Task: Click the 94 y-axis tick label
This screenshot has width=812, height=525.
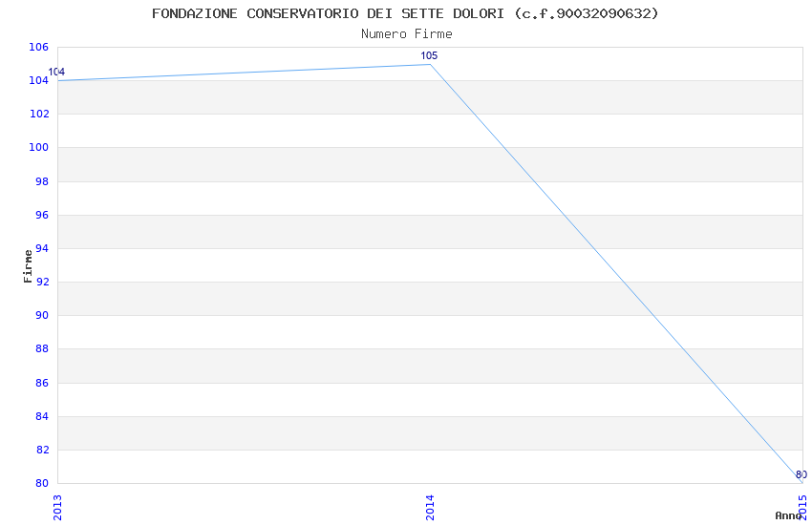Action: point(42,249)
